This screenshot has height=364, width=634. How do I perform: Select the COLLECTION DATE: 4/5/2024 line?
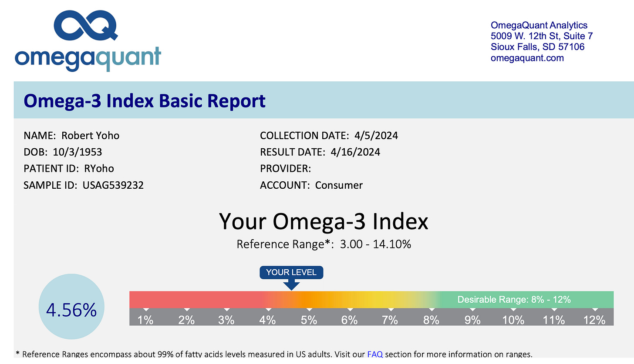[329, 135]
